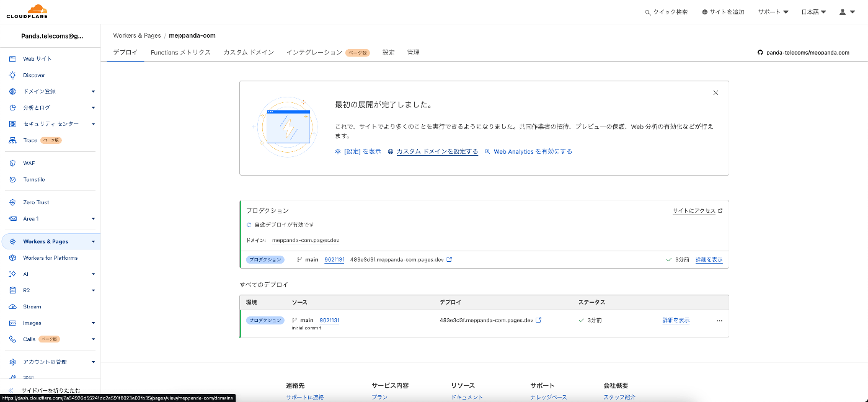Click the GitHub icon beside repository name

tap(760, 53)
